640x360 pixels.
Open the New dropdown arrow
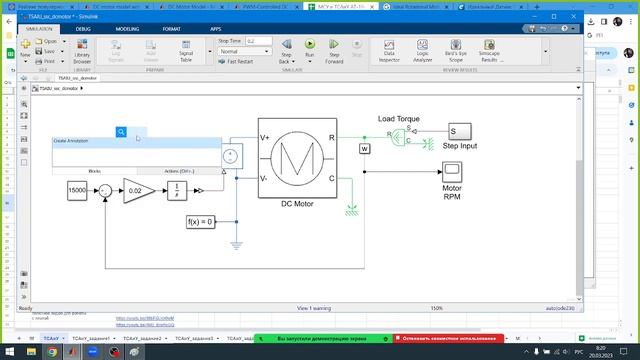pos(25,61)
